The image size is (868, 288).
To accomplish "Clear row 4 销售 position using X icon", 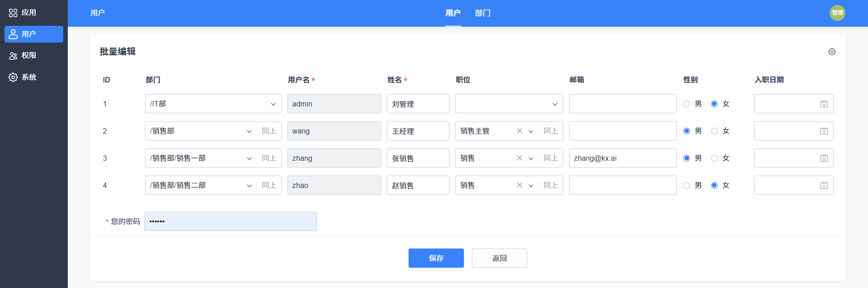I will pyautogui.click(x=519, y=185).
